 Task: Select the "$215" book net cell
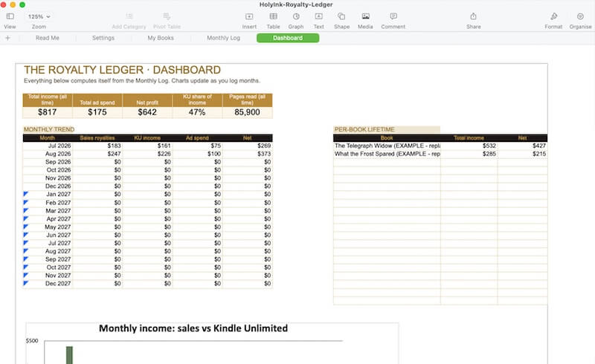pyautogui.click(x=523, y=154)
